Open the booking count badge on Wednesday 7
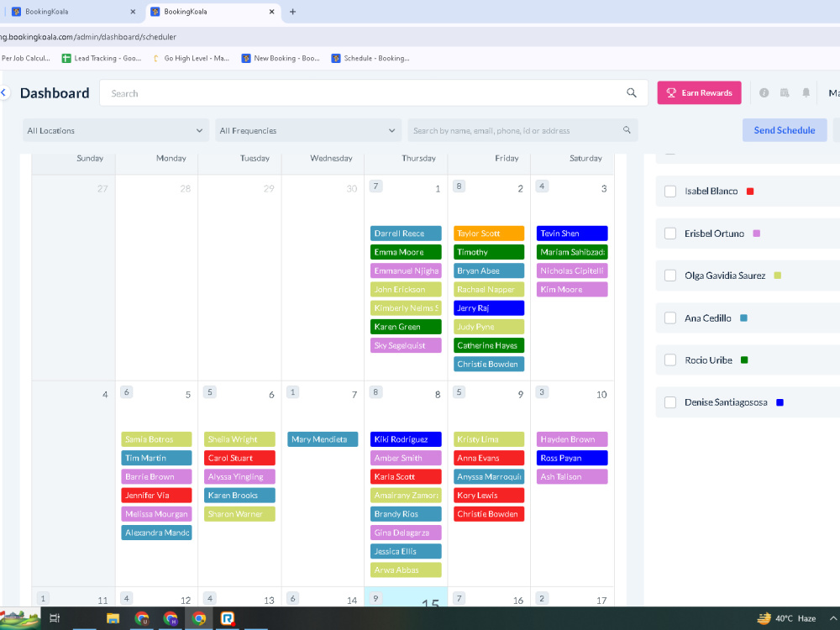840x630 pixels. tap(292, 392)
